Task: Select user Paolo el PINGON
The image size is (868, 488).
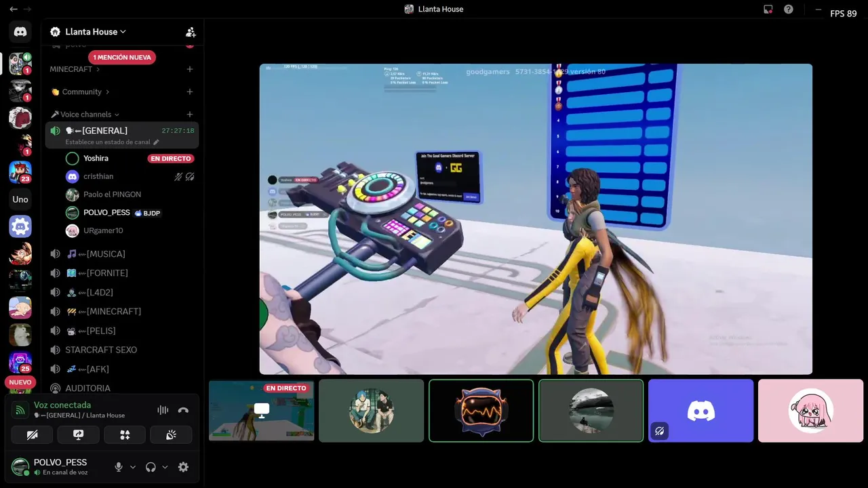Action: (112, 195)
